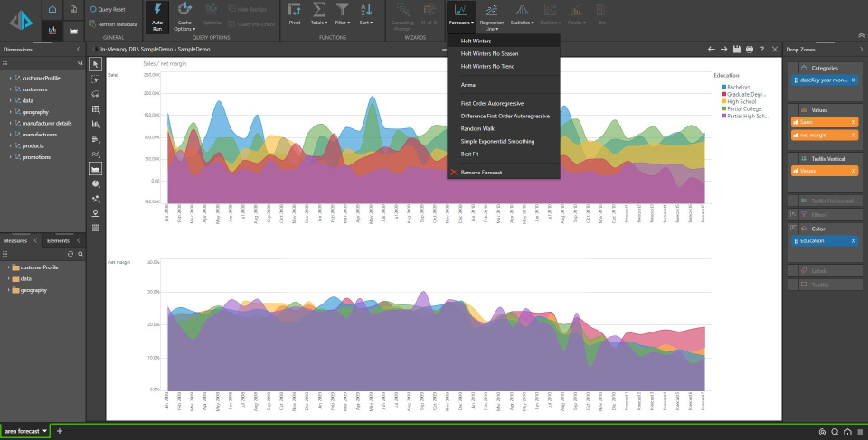This screenshot has height=440, width=868.
Task: Click the home icon at top left
Action: (52, 9)
